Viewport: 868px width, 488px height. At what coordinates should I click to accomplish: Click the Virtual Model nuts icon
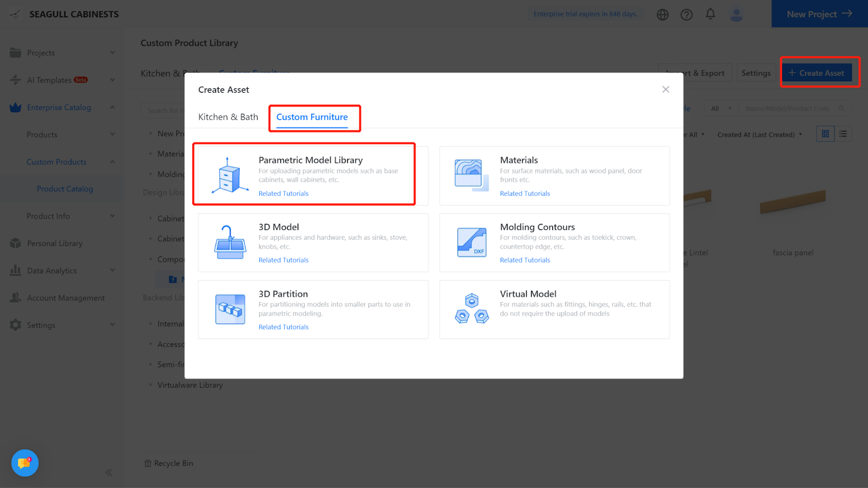click(x=471, y=309)
